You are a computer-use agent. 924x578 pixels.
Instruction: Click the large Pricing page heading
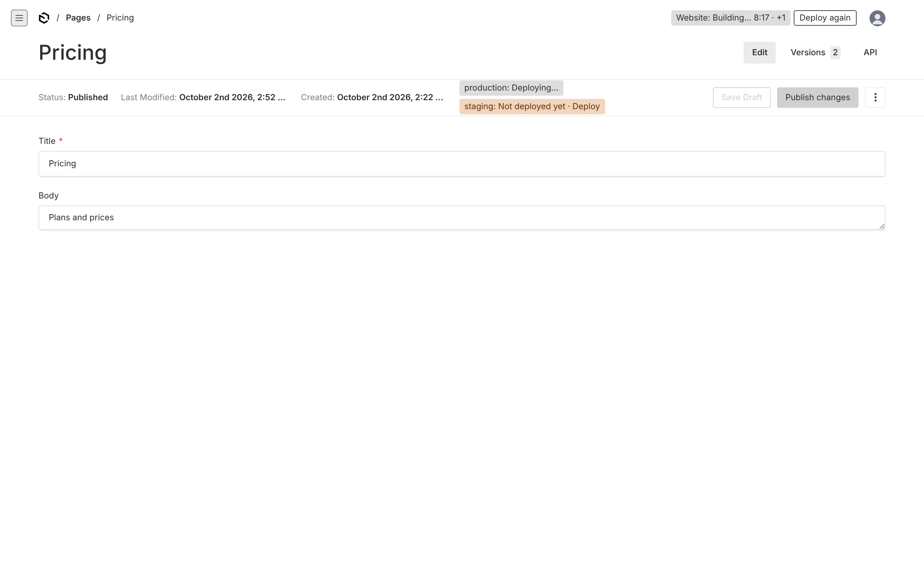pyautogui.click(x=73, y=52)
